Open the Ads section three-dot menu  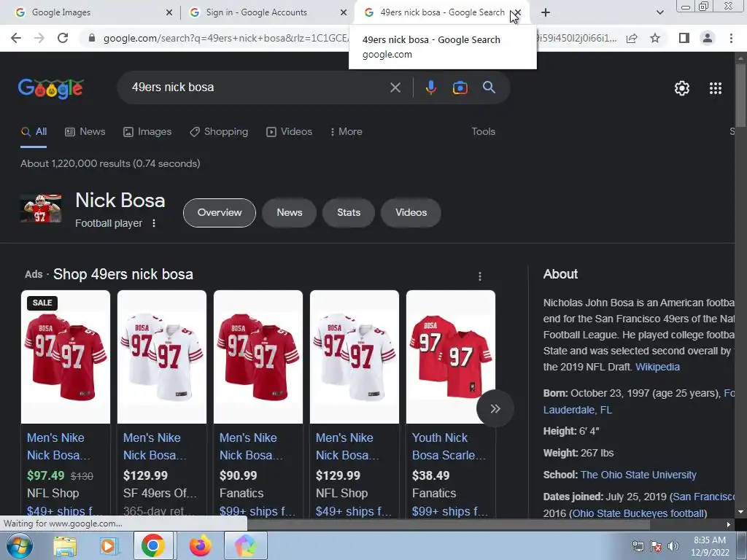coord(480,276)
